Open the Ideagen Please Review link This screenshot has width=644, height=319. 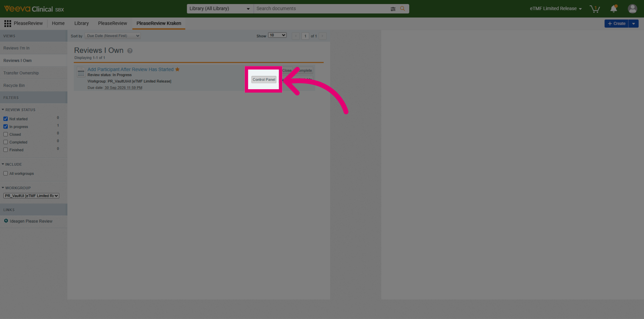[31, 221]
